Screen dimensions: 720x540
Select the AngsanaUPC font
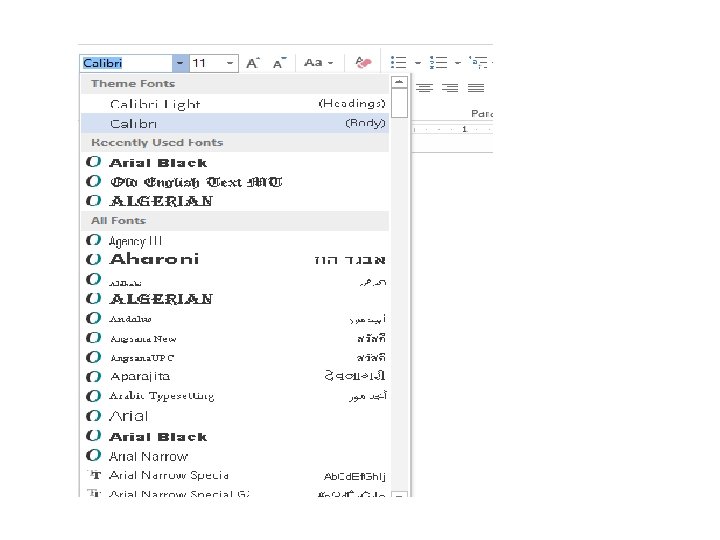click(235, 358)
